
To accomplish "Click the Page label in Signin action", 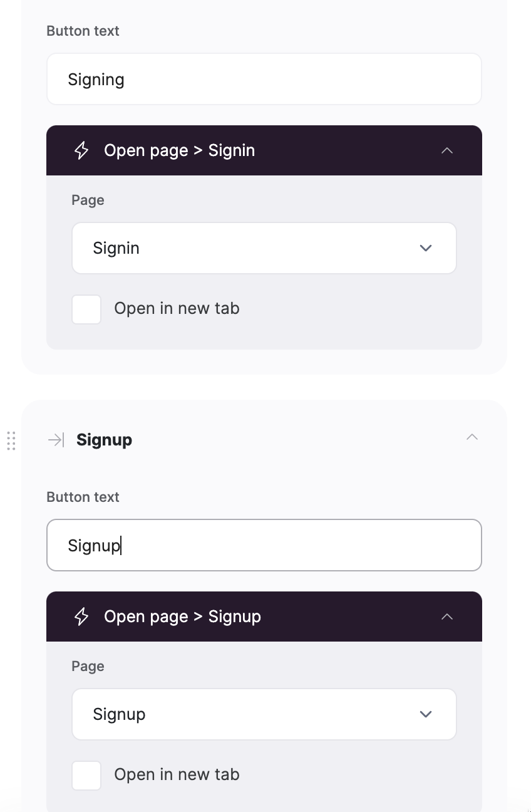I will (x=87, y=200).
